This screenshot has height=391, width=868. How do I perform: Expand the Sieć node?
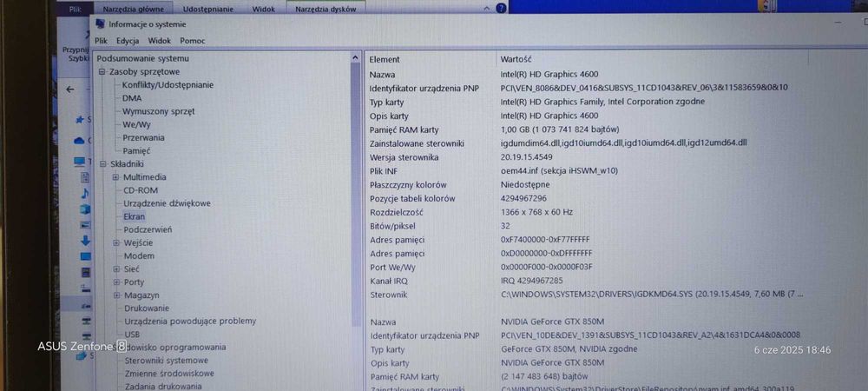[116, 269]
